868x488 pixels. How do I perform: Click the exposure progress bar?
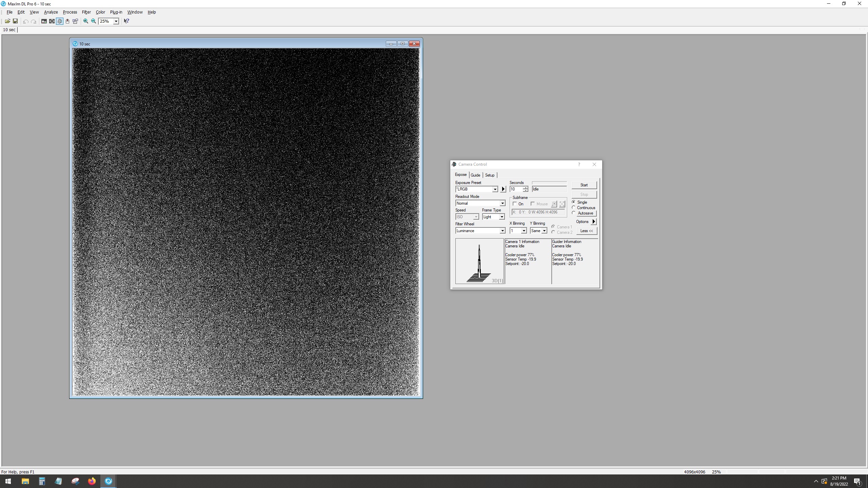(549, 183)
